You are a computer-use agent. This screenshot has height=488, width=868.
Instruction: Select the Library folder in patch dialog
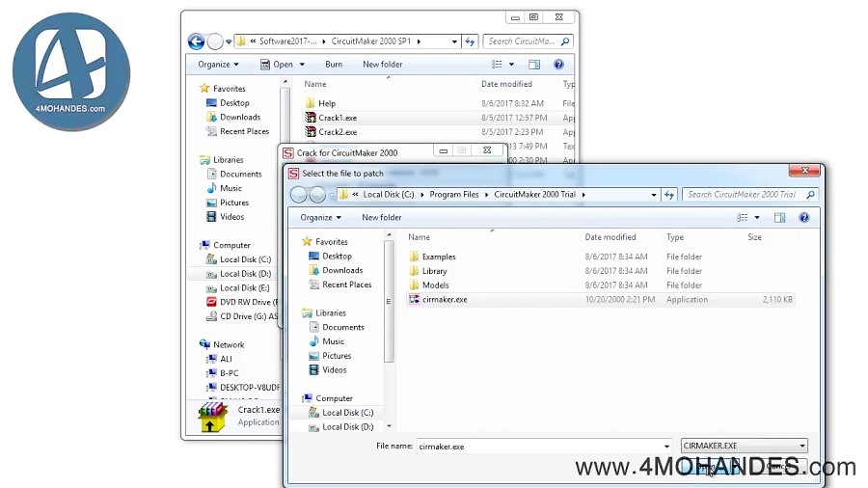pos(434,271)
